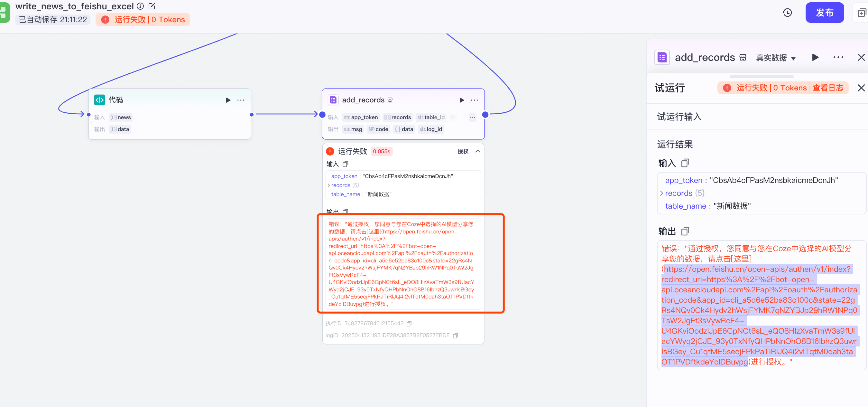The height and width of the screenshot is (407, 868).
Task: Expand records in side panel input
Action: [x=661, y=193]
